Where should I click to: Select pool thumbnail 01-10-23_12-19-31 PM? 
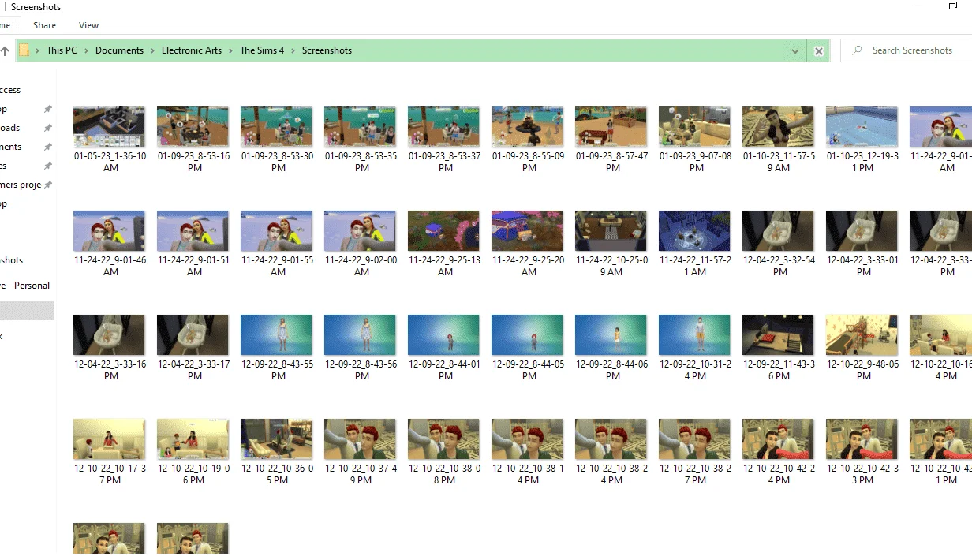coord(862,127)
